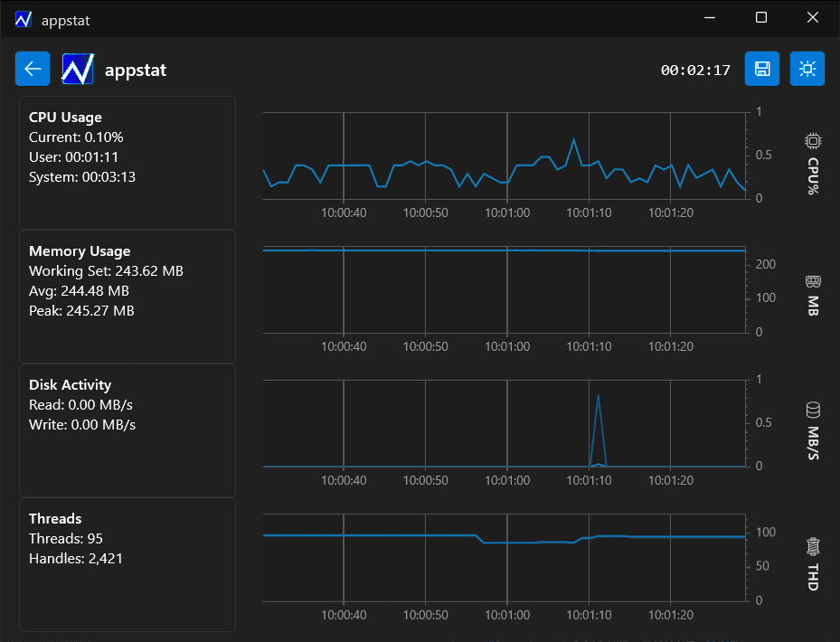This screenshot has width=840, height=642.
Task: Click the appstat title bar icon
Action: [x=24, y=19]
